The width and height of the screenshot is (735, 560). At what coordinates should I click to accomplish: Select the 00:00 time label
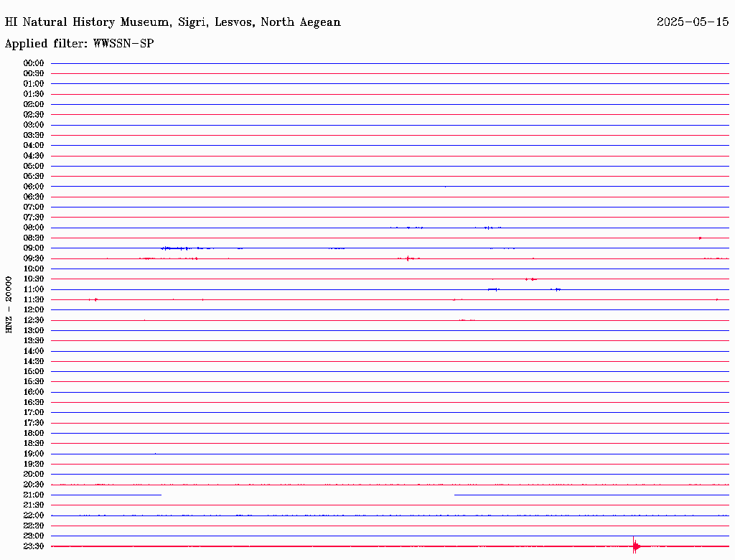(x=33, y=63)
